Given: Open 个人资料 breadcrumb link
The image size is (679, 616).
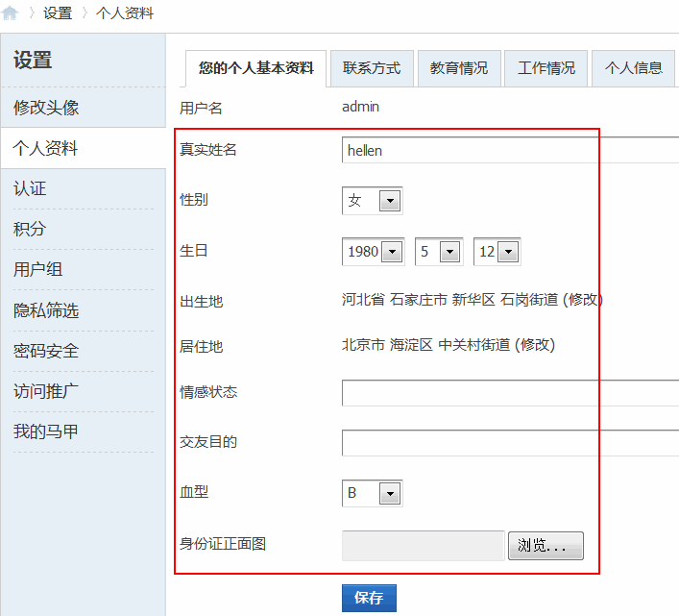Looking at the screenshot, I should [x=125, y=13].
